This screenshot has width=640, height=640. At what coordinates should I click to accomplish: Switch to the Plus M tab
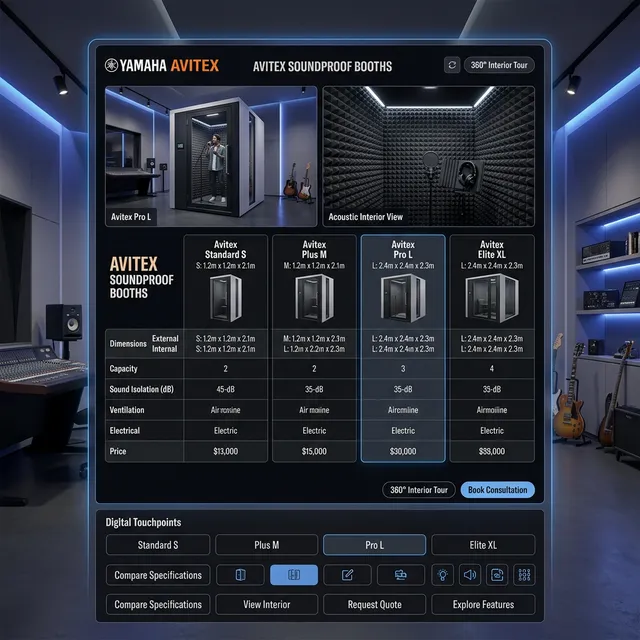click(267, 545)
